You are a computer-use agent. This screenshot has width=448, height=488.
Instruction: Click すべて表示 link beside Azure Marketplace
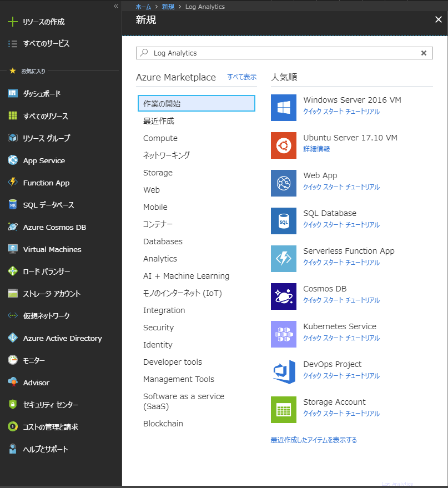point(241,77)
